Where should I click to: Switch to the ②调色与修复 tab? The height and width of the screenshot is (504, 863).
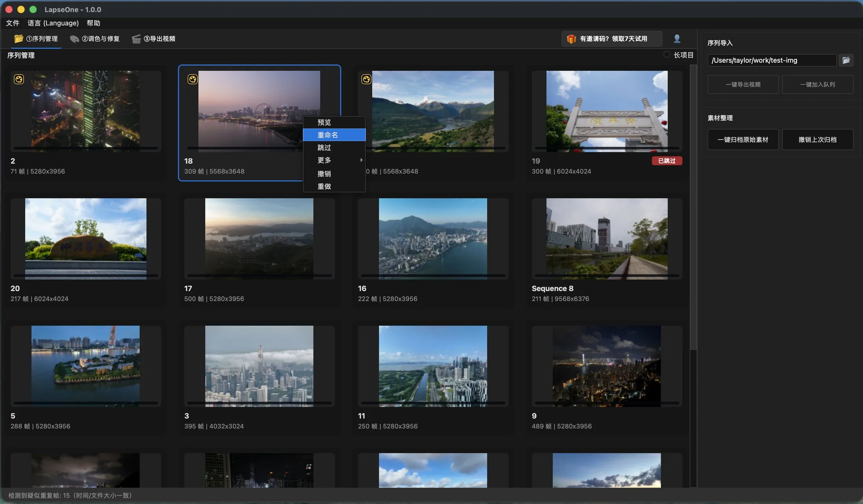coord(95,39)
